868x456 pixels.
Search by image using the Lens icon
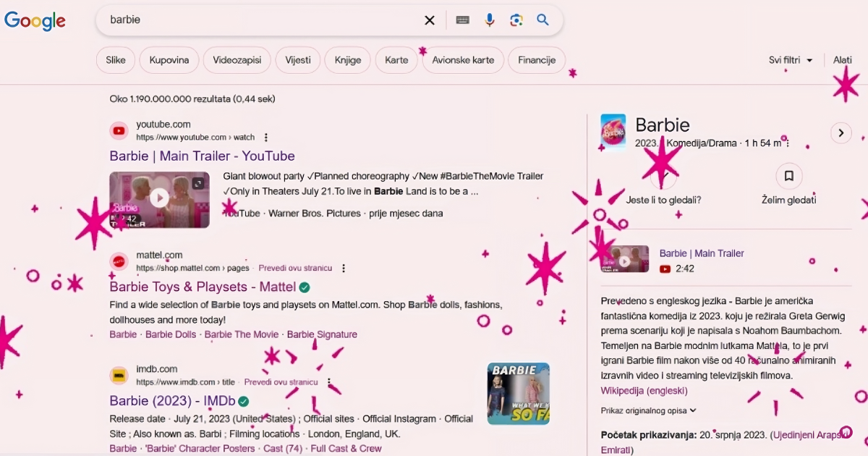pyautogui.click(x=516, y=20)
